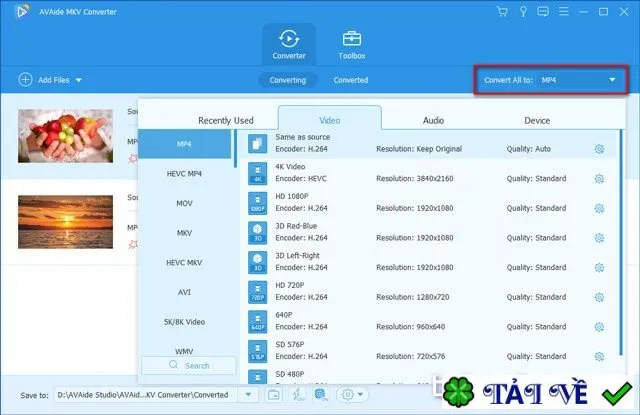Select the Resolution: 960x640 text

point(411,327)
